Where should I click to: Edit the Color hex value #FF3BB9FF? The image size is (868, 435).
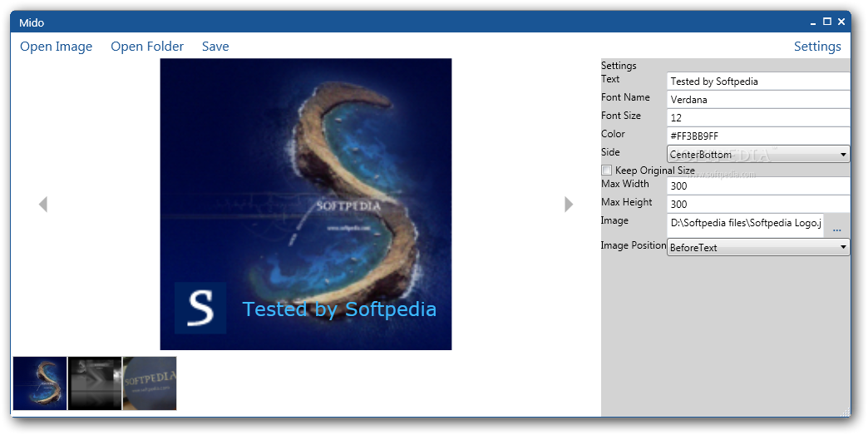click(758, 136)
